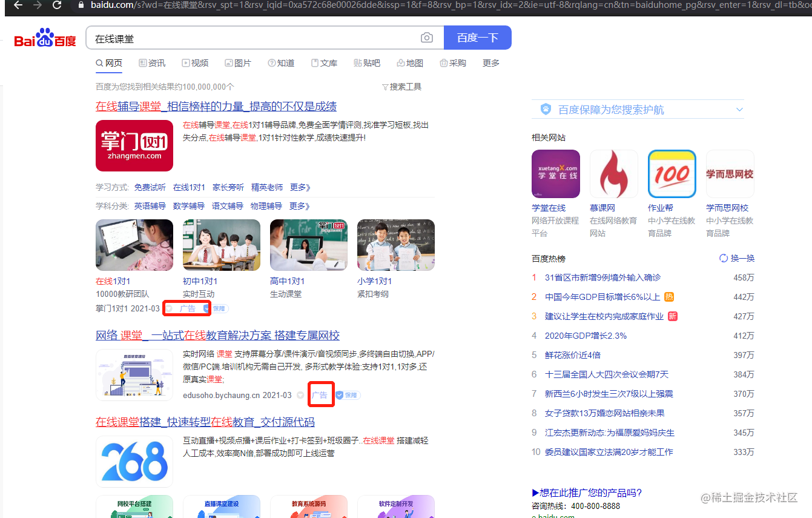Click the 精英老师 link
Viewport: 812px width, 518px height.
pos(267,187)
